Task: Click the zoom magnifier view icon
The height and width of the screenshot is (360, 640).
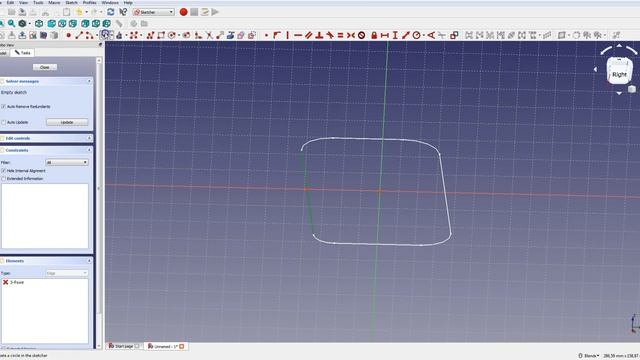Action: (11, 24)
